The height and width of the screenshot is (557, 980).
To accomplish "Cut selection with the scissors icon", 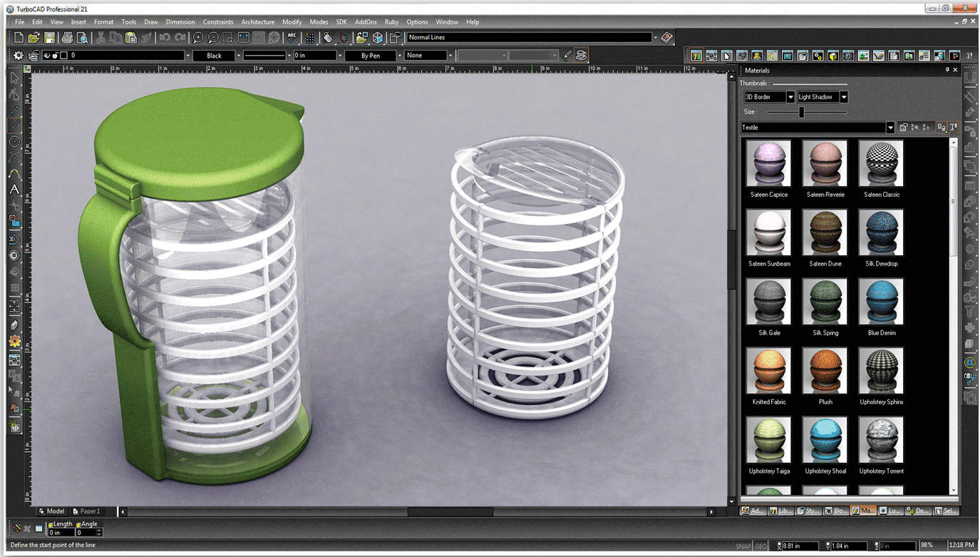I will pos(100,38).
